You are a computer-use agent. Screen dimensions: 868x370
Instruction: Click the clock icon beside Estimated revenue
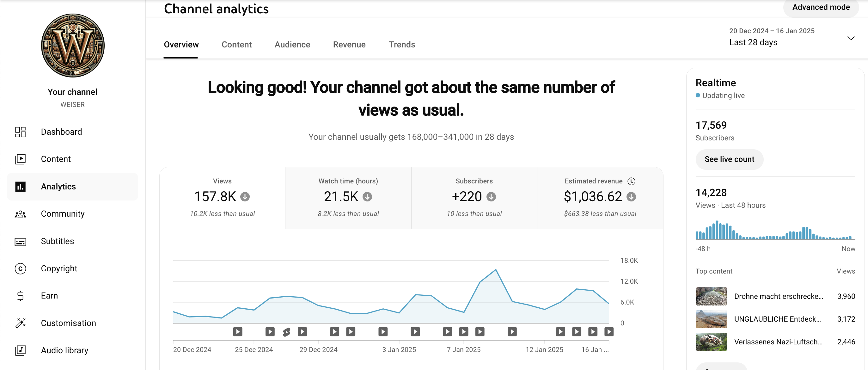[632, 181]
